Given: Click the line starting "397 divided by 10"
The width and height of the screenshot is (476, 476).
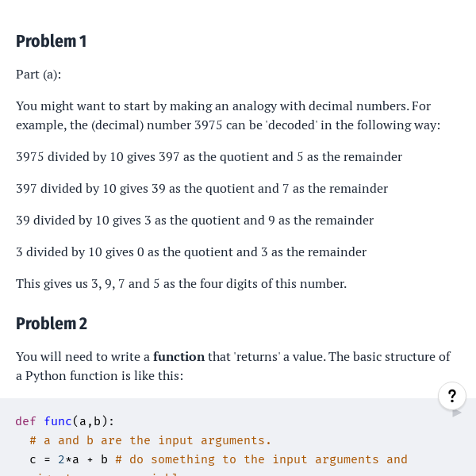Looking at the screenshot, I should [202, 189].
